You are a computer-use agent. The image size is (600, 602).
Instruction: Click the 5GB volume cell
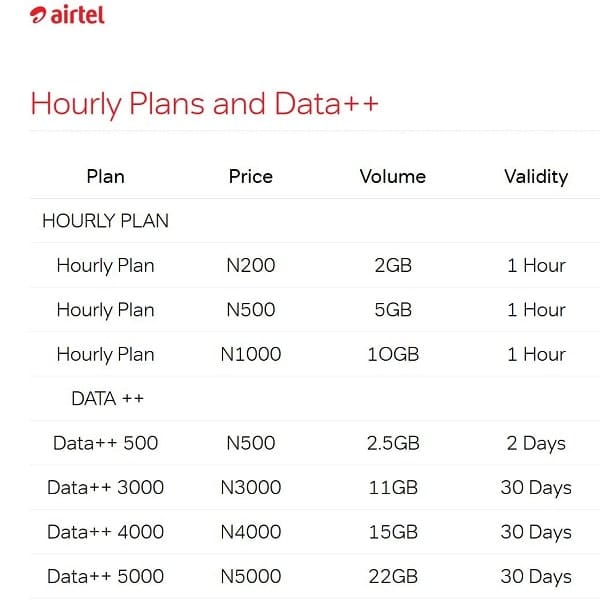coord(393,310)
